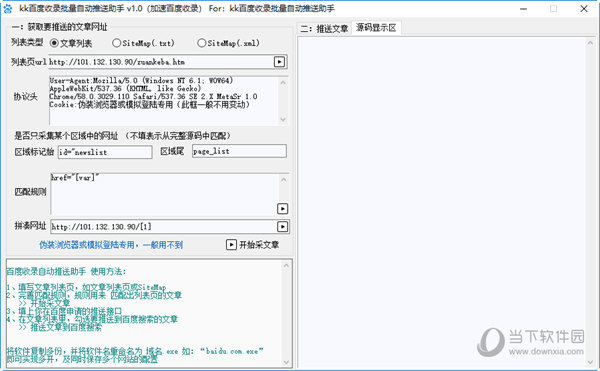Click the up arrow of the source display scrollbar

(x=590, y=43)
